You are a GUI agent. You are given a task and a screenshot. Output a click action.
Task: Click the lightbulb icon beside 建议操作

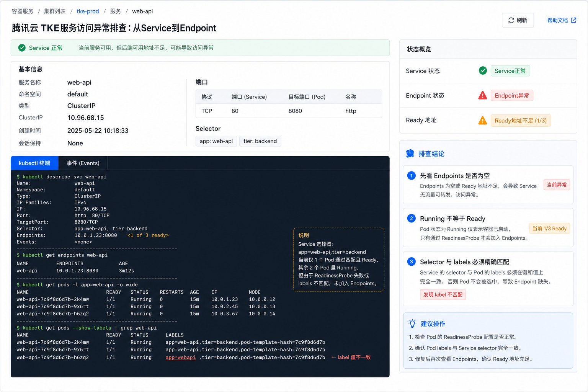[x=412, y=323]
